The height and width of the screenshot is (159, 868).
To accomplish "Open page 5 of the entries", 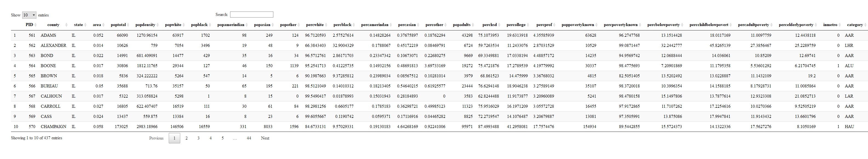I will coord(222,138).
